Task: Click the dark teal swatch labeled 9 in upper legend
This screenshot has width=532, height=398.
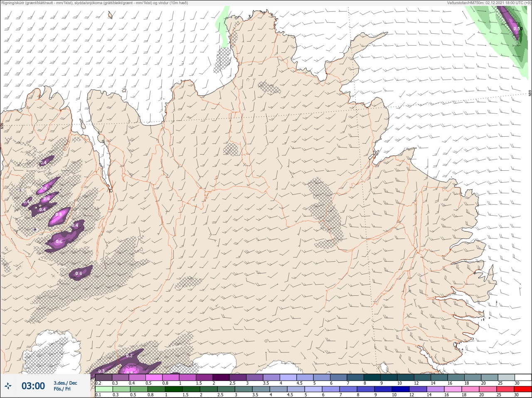Action: [x=389, y=377]
